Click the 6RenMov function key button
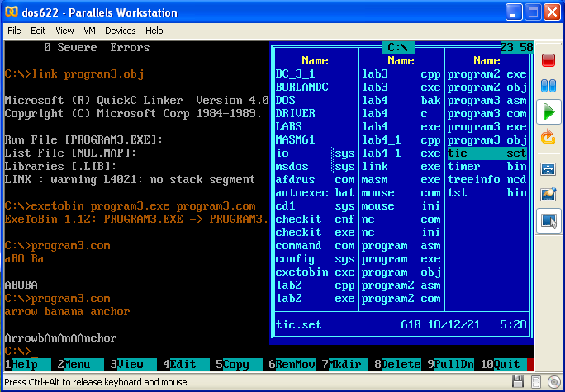This screenshot has width=565, height=392. 292,365
